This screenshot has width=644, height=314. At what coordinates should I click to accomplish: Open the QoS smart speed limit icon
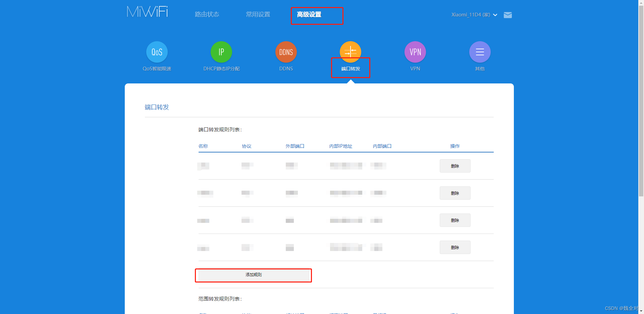point(157,52)
